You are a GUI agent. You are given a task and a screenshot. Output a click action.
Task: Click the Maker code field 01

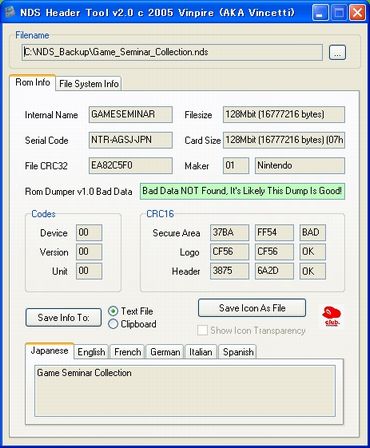(x=236, y=166)
